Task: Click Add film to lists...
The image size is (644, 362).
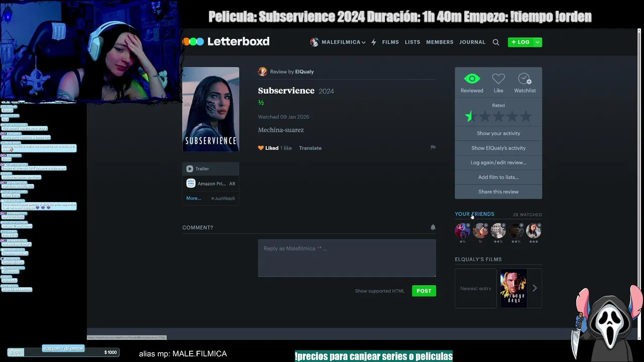Action: (x=499, y=177)
